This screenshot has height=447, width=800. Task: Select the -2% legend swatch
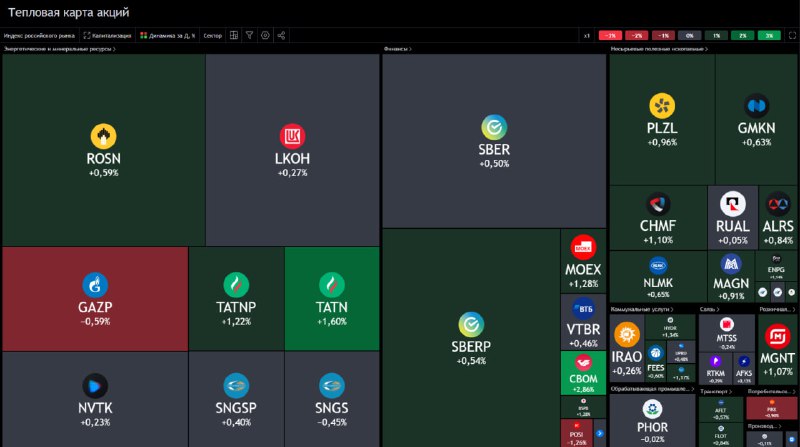click(636, 36)
